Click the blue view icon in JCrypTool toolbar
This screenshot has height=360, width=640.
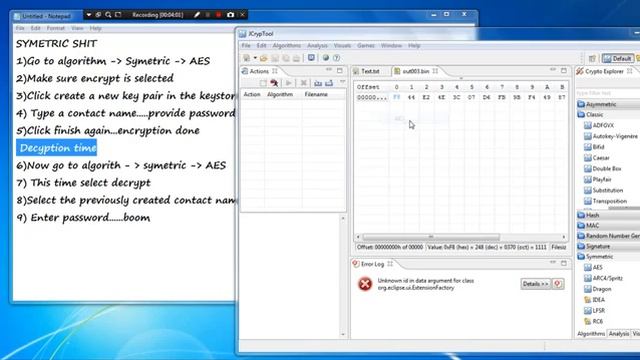click(x=311, y=58)
